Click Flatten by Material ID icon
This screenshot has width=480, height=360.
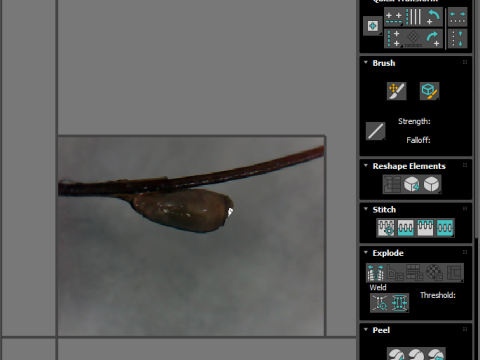click(x=434, y=273)
